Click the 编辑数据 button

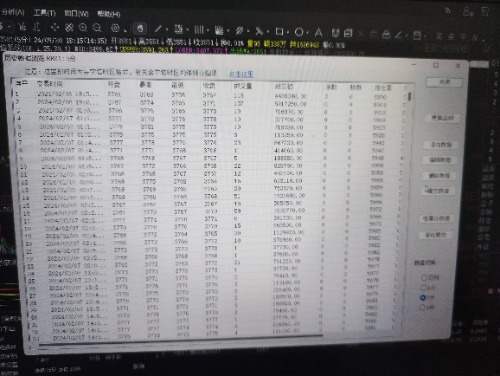coord(440,160)
